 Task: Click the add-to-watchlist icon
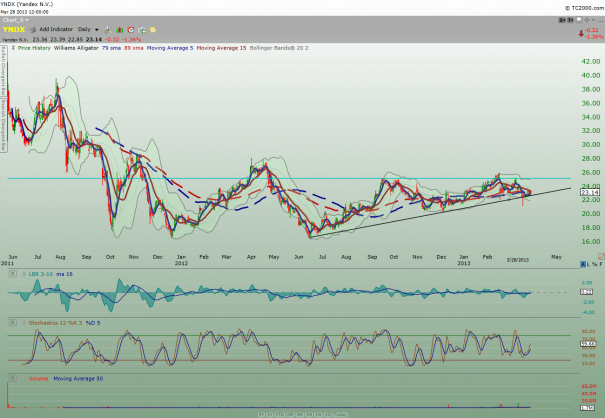(142, 30)
